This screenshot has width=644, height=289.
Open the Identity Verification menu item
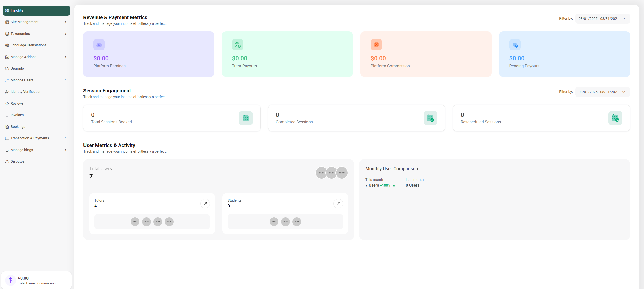click(26, 92)
